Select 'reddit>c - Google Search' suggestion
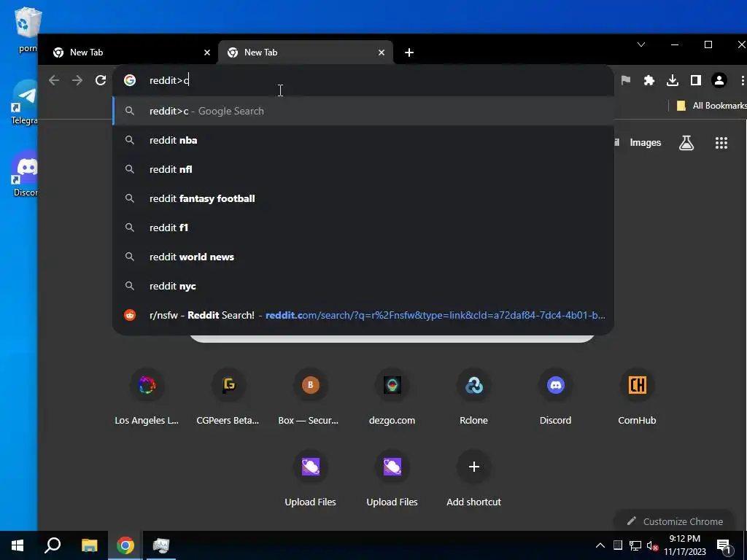 pyautogui.click(x=363, y=111)
